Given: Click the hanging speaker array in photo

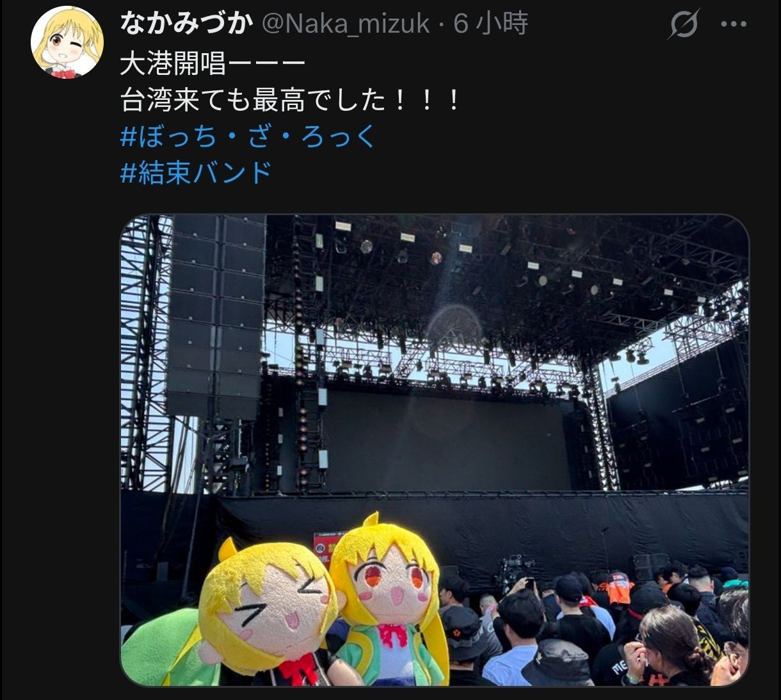Looking at the screenshot, I should point(215,316).
